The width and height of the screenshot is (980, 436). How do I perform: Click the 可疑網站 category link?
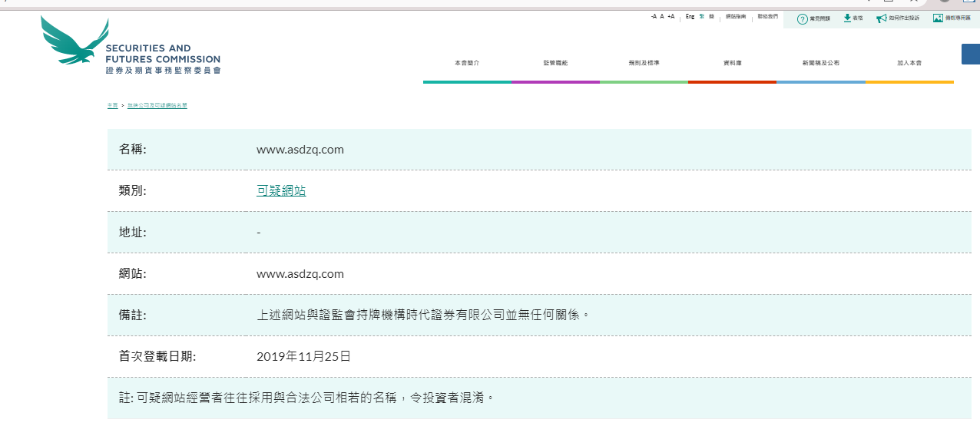[281, 190]
